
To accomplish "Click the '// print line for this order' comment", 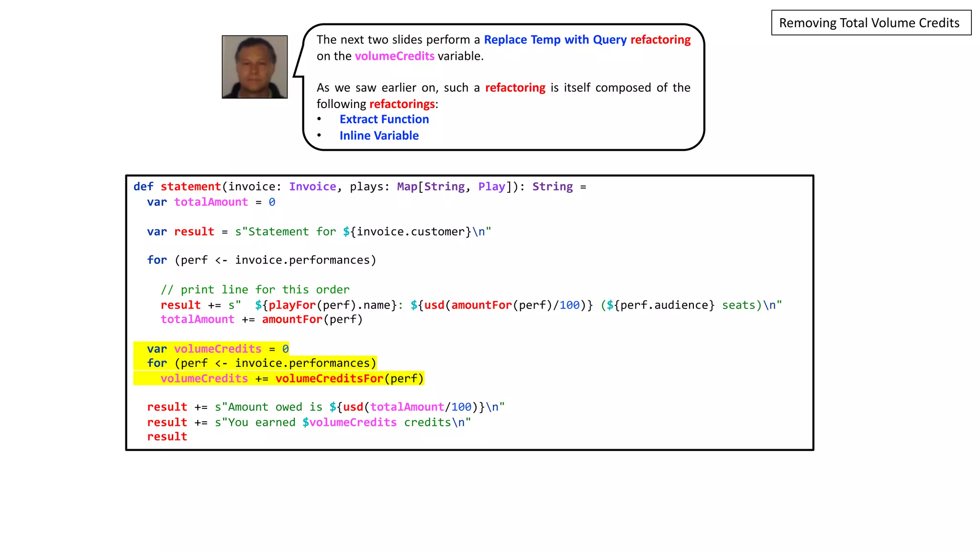I will click(255, 290).
